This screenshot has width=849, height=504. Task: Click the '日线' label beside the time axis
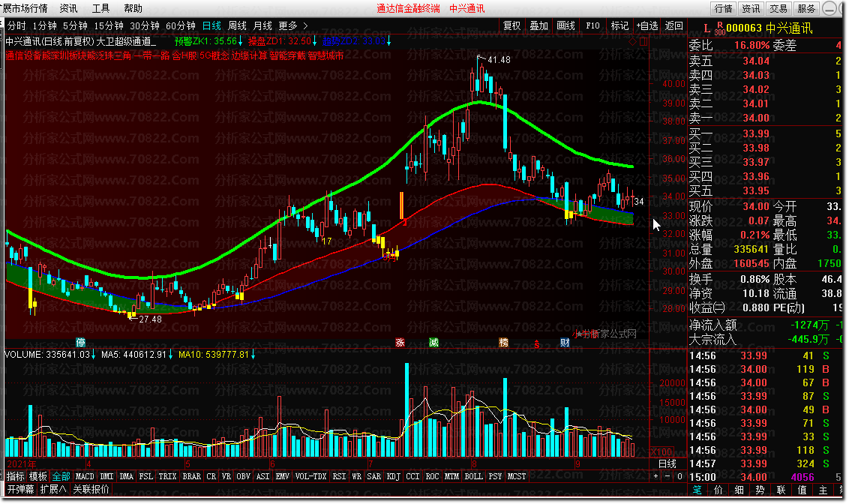click(667, 464)
